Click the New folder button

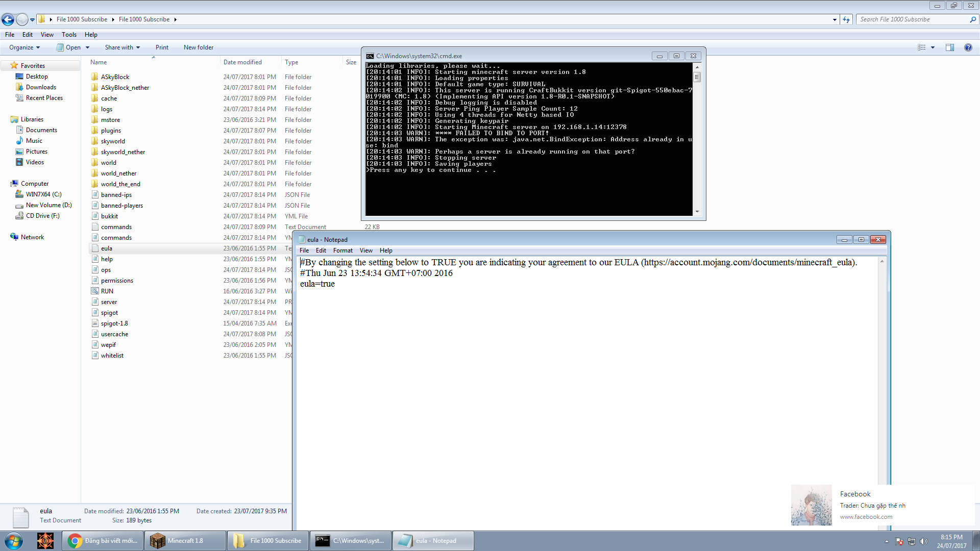tap(199, 47)
